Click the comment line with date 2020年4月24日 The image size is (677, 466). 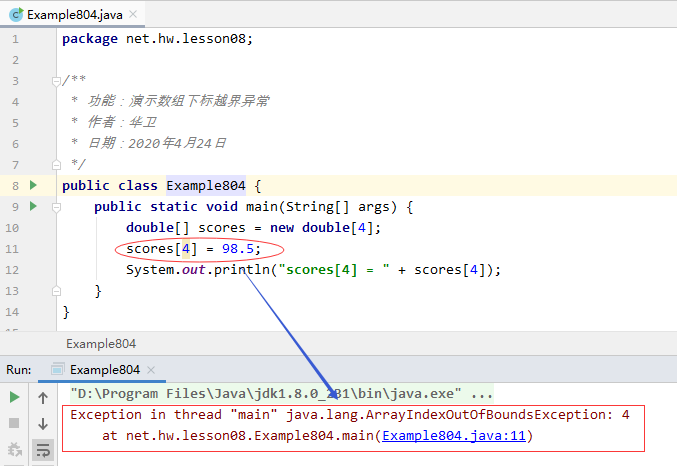[x=149, y=143]
